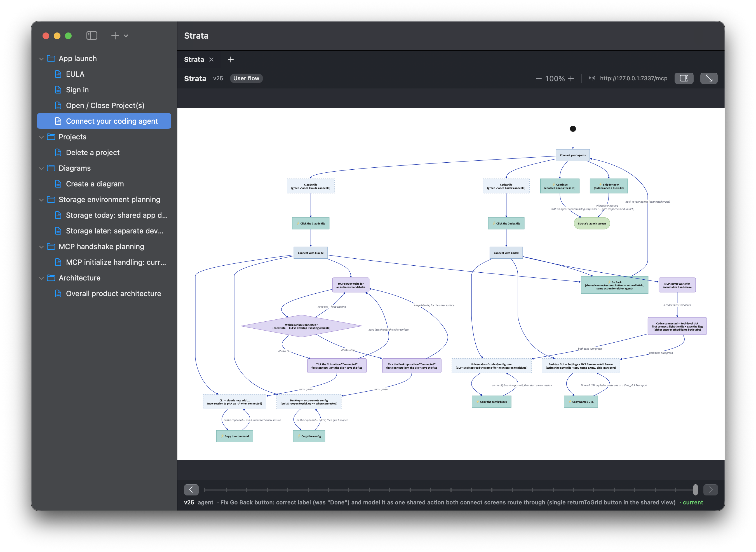Click the Codex tile node

point(506,186)
